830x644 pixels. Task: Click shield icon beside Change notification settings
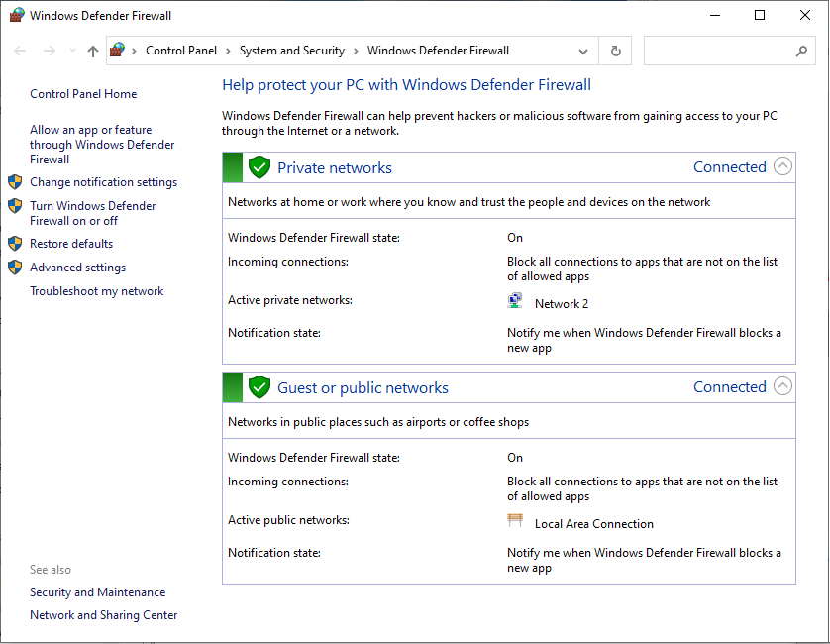coord(15,182)
